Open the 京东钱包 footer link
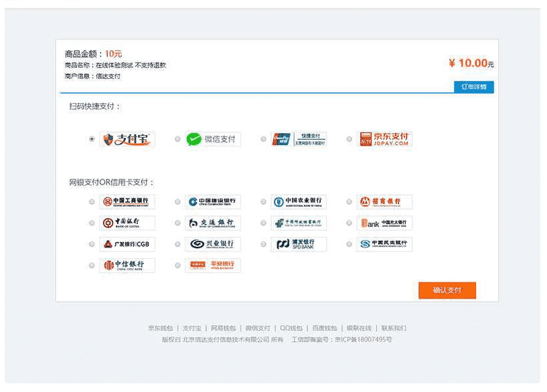The width and height of the screenshot is (547, 392). tap(161, 328)
